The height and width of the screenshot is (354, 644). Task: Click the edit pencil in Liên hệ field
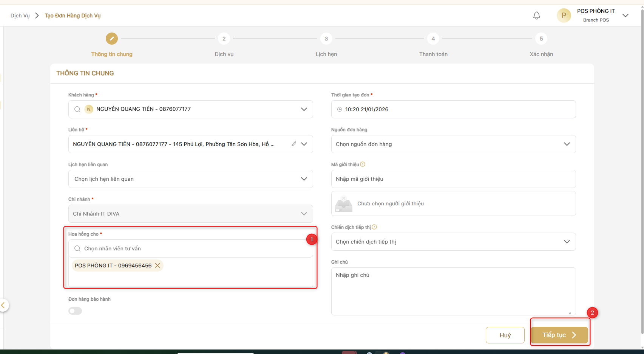click(293, 144)
